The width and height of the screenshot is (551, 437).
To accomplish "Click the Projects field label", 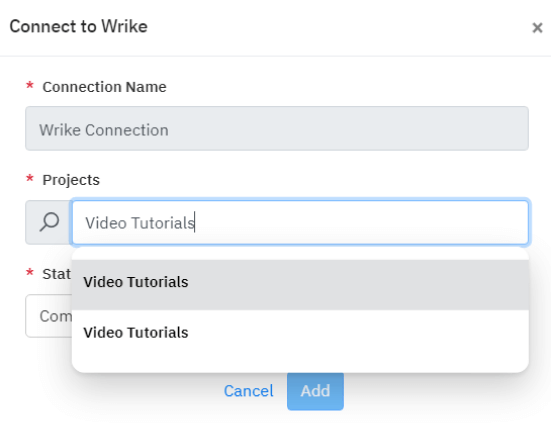I will (71, 180).
